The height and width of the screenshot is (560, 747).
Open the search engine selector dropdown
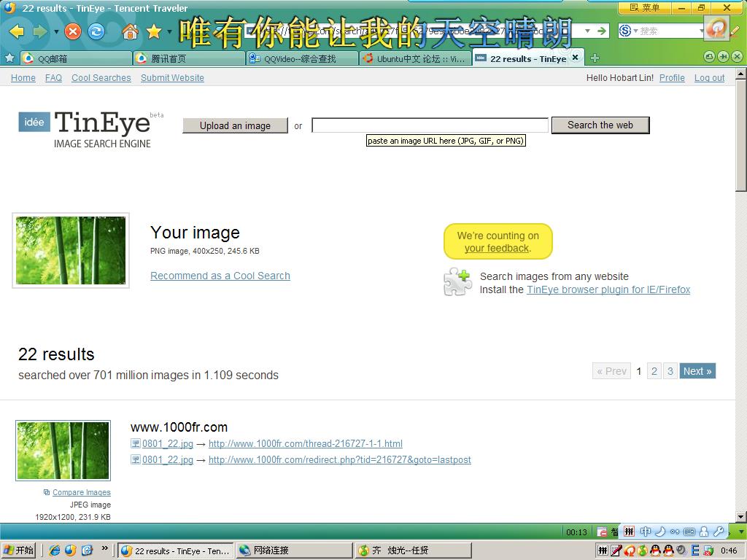coord(635,31)
